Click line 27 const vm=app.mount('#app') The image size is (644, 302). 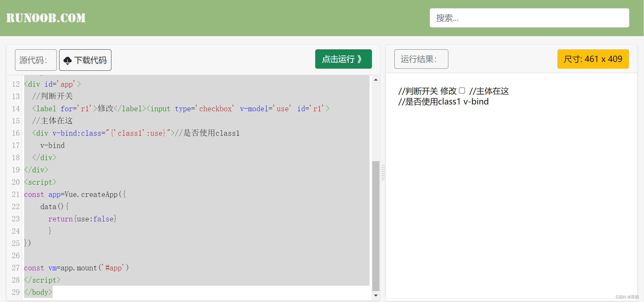point(76,268)
